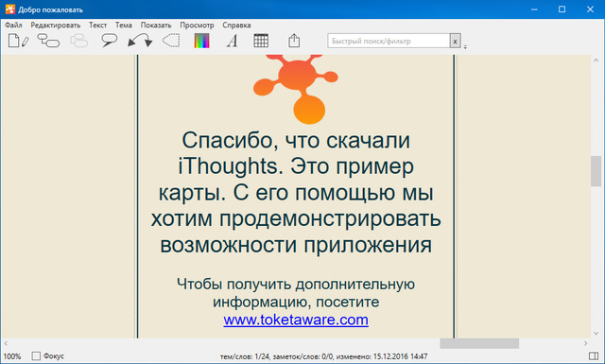Click the vertical scrollbar down arrow
The height and width of the screenshot is (364, 605).
(596, 333)
